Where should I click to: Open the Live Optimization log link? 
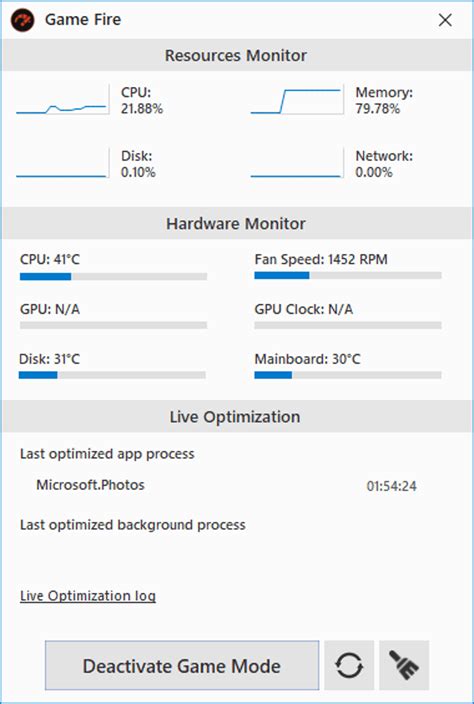click(88, 596)
